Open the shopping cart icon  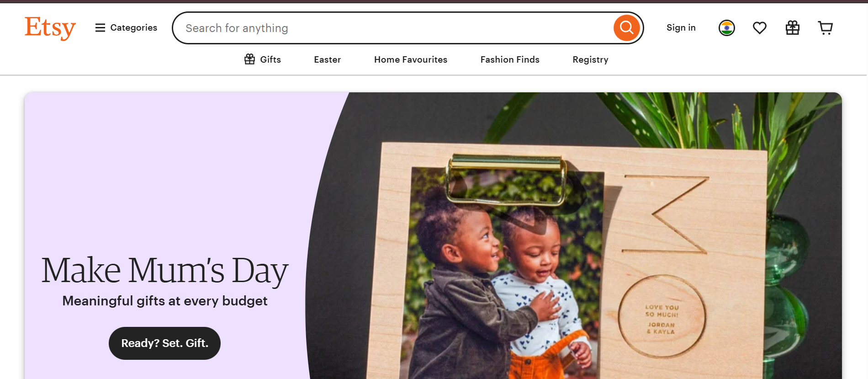point(825,28)
